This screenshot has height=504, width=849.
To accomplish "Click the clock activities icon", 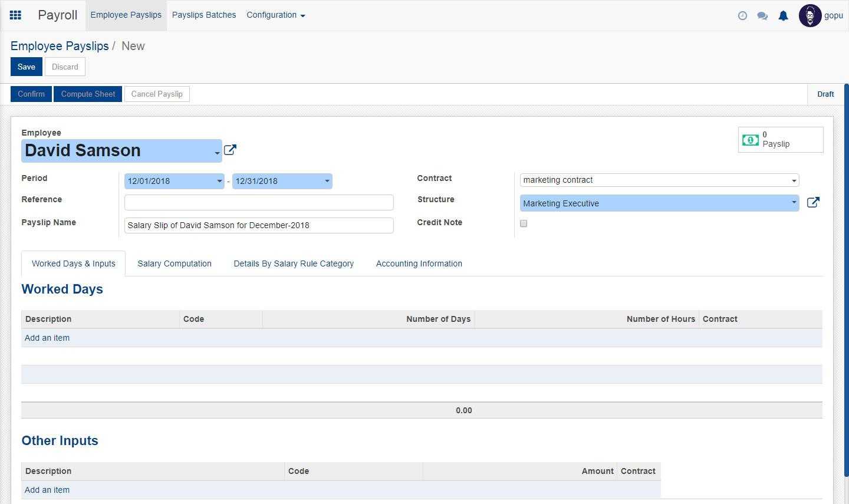I will [x=742, y=16].
